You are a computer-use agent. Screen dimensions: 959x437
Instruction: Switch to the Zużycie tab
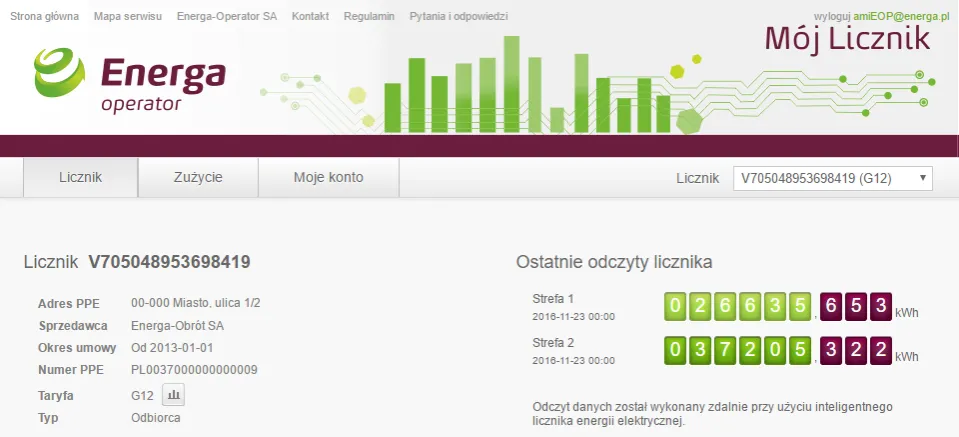[x=198, y=178]
